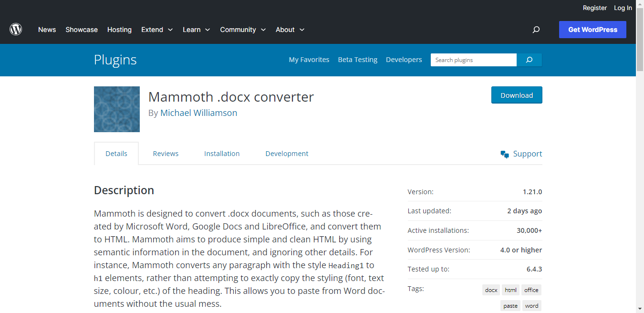The width and height of the screenshot is (644, 313).
Task: Click the Get WordPress button
Action: tap(592, 30)
